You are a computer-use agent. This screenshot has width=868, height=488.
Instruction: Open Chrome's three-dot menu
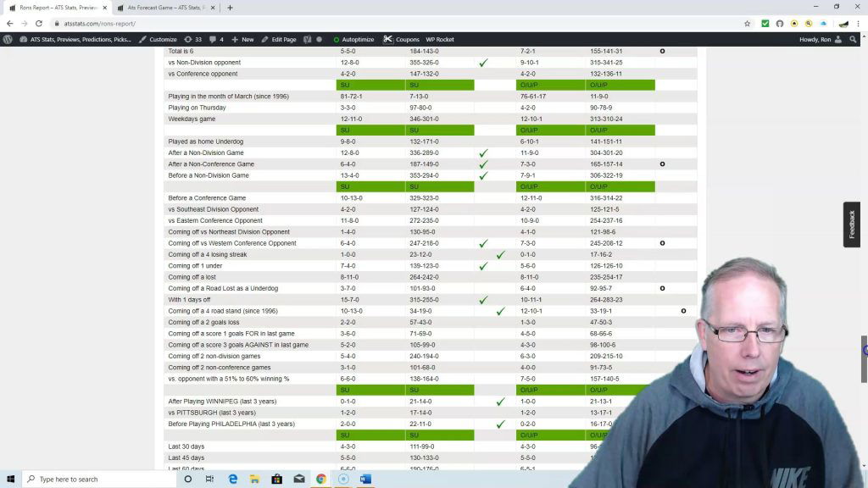(x=859, y=24)
